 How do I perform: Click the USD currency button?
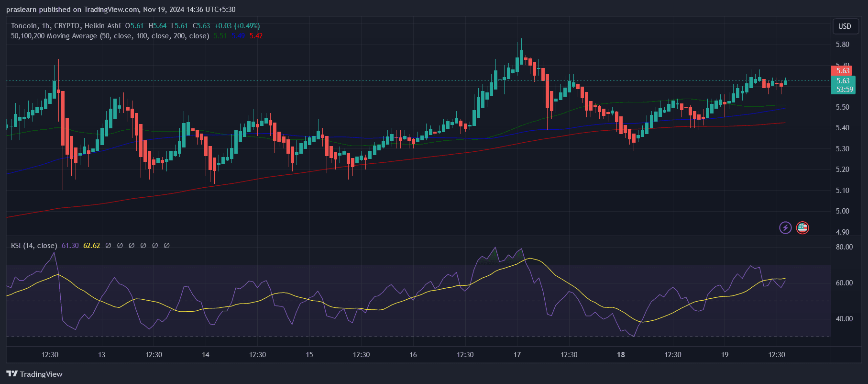845,26
